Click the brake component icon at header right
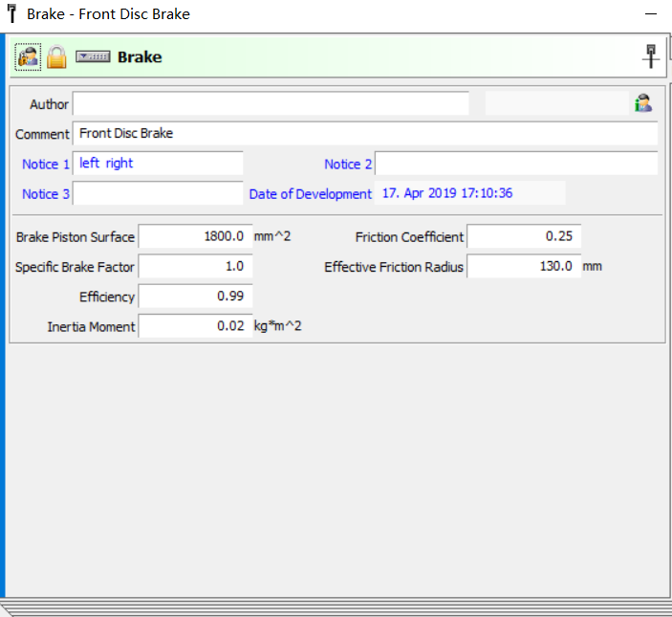The height and width of the screenshot is (617, 672). click(651, 56)
